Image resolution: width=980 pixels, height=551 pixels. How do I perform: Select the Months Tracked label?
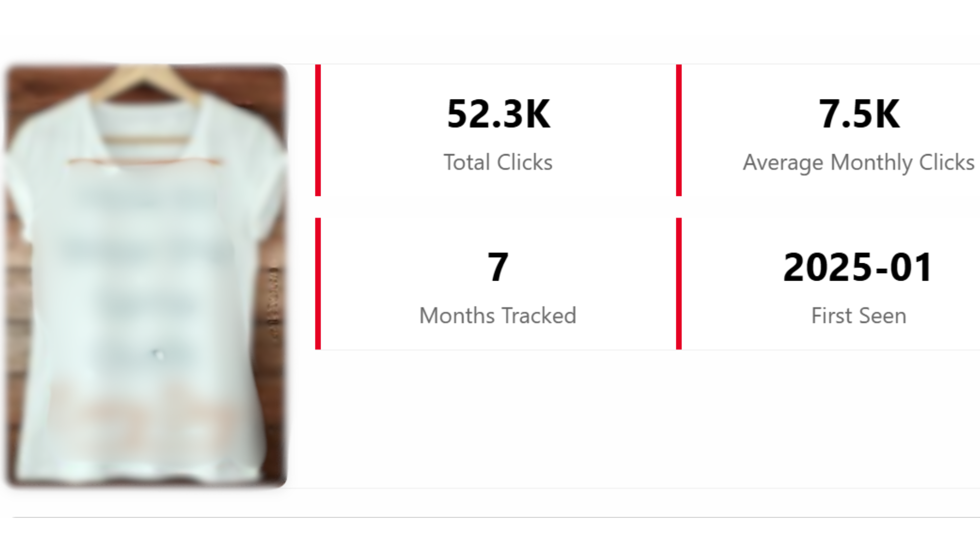pos(498,315)
